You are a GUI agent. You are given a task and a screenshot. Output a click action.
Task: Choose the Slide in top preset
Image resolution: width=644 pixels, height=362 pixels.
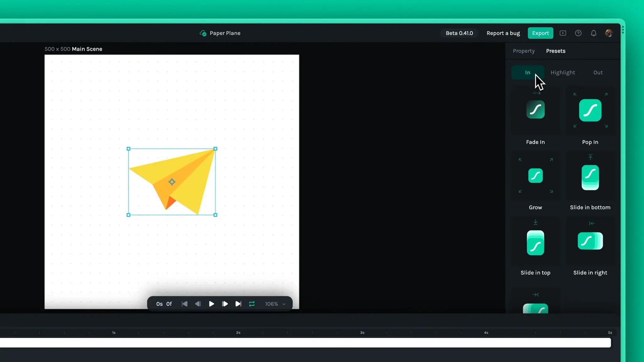535,243
